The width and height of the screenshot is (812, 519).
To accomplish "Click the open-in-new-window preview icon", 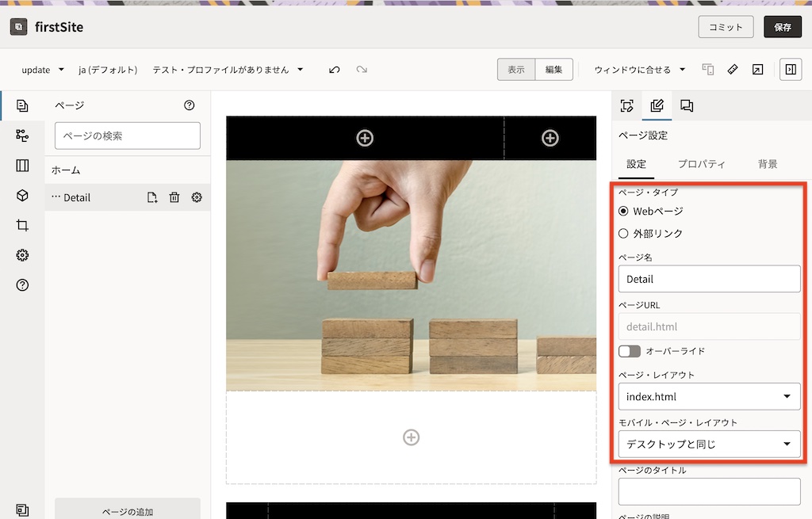I will (x=757, y=70).
